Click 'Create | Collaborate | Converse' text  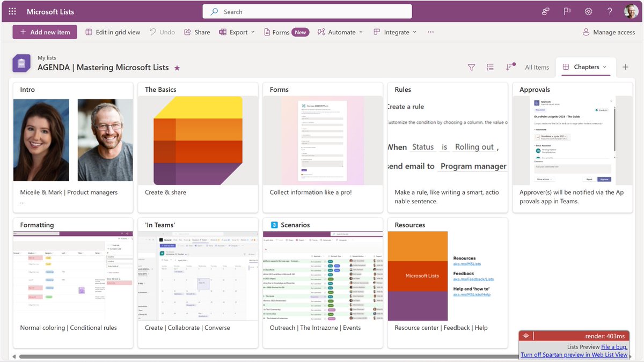point(187,328)
